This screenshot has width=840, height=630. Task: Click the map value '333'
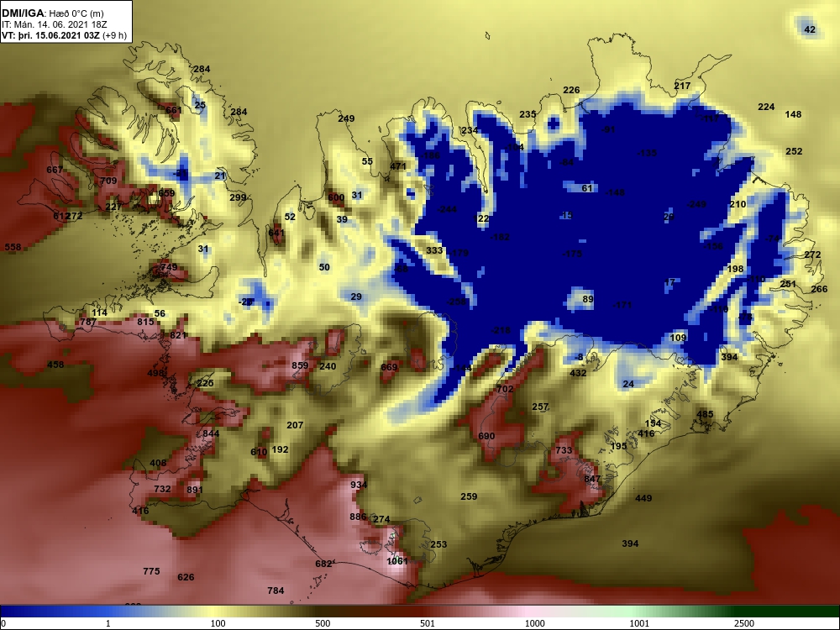[434, 250]
